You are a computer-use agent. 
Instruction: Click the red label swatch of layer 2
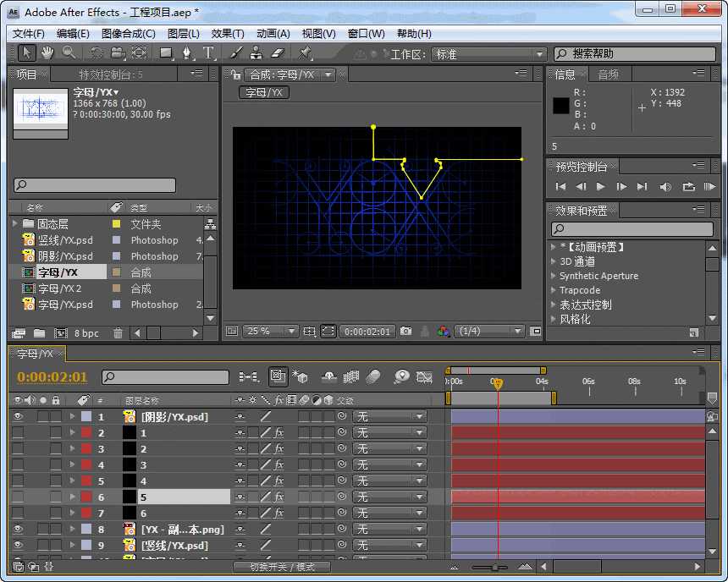point(85,432)
